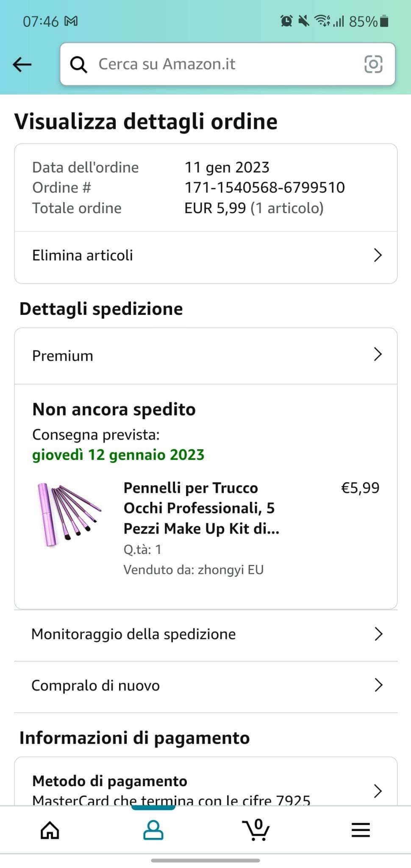Tap the camera scan icon in search bar
Viewport: 411px width, 868px height.
tap(373, 64)
